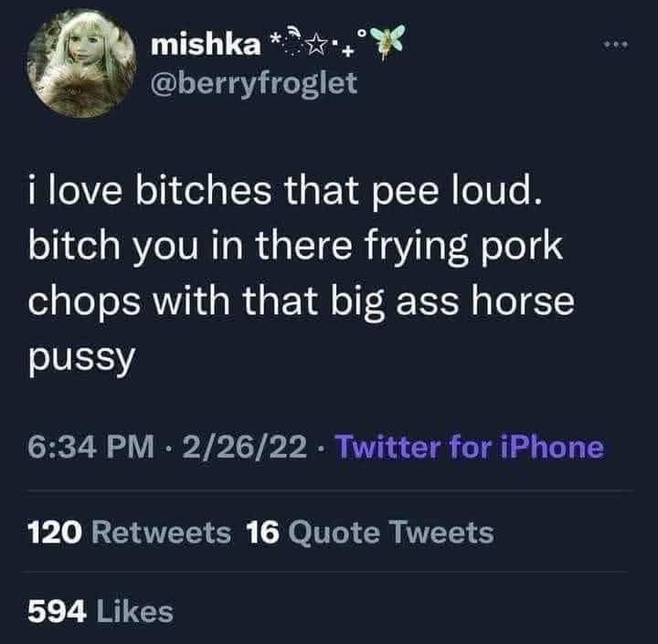Click the fairy emoji beside mishka
The width and height of the screenshot is (658, 644).
[388, 41]
